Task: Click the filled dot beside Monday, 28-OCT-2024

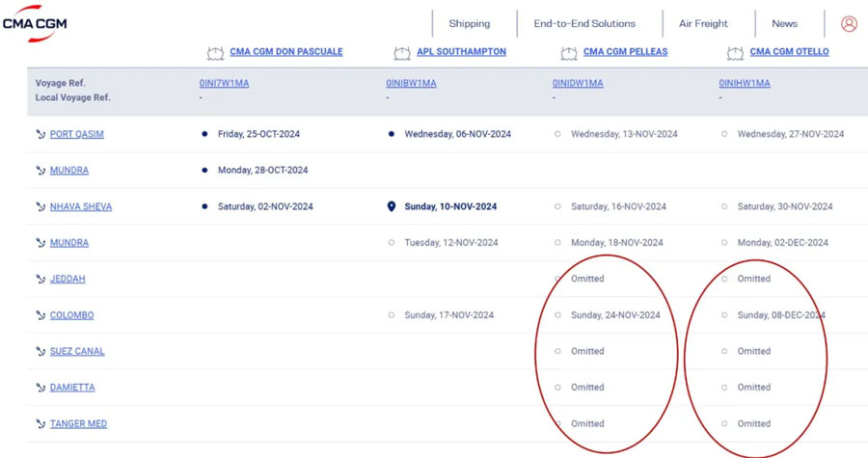Action: point(204,170)
